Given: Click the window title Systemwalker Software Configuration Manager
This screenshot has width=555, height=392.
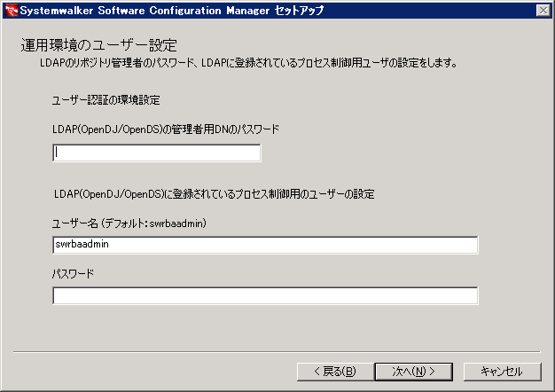Looking at the screenshot, I should pyautogui.click(x=172, y=11).
